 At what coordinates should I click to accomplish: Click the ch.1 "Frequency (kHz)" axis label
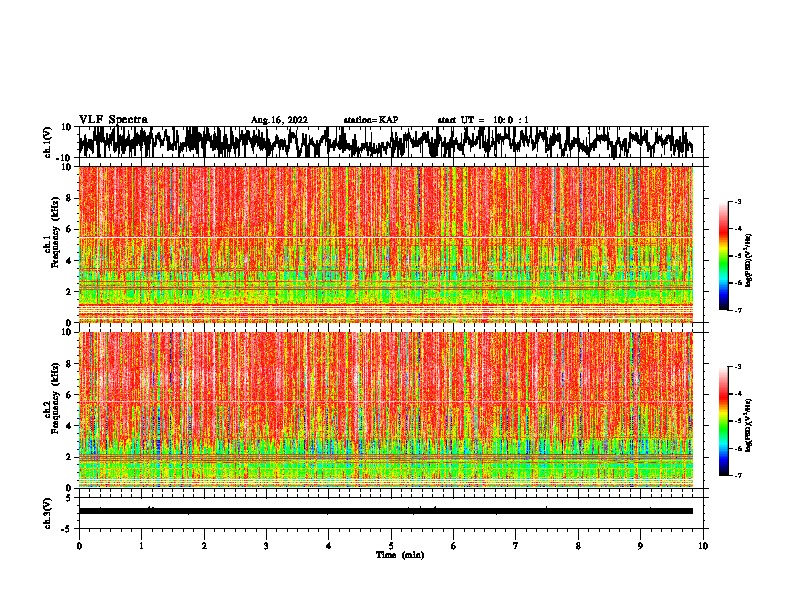pos(55,233)
